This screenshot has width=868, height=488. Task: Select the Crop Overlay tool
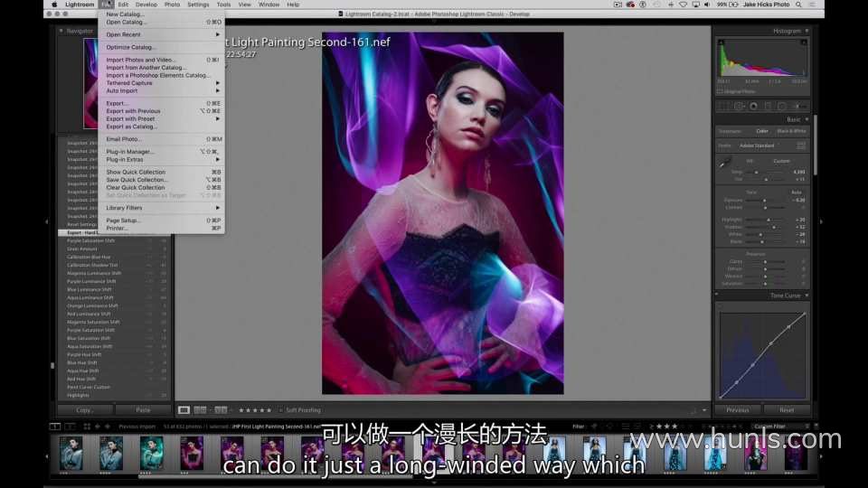[x=724, y=106]
